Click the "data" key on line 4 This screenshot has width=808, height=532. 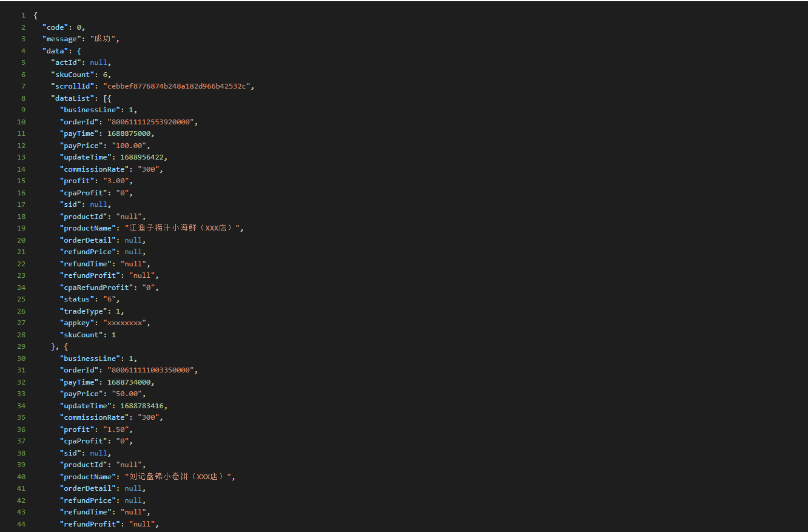tap(55, 51)
